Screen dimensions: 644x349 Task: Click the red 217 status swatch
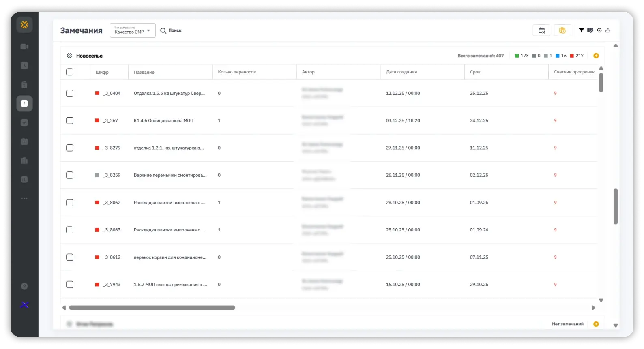[x=572, y=56]
